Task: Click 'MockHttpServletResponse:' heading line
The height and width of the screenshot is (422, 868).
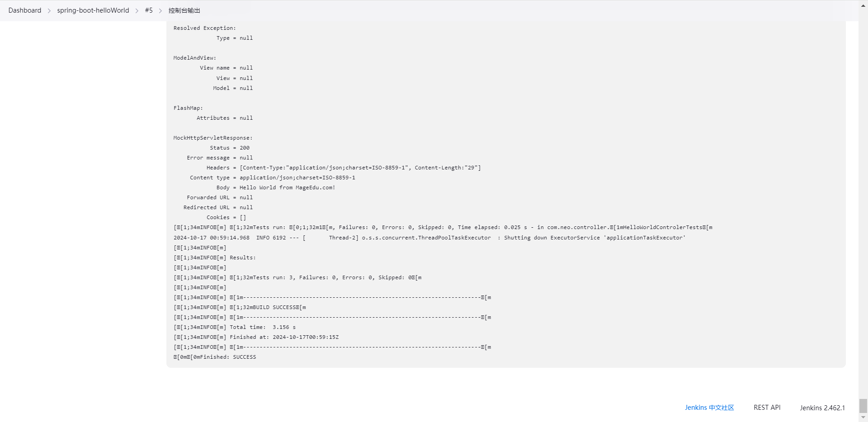Action: point(213,138)
